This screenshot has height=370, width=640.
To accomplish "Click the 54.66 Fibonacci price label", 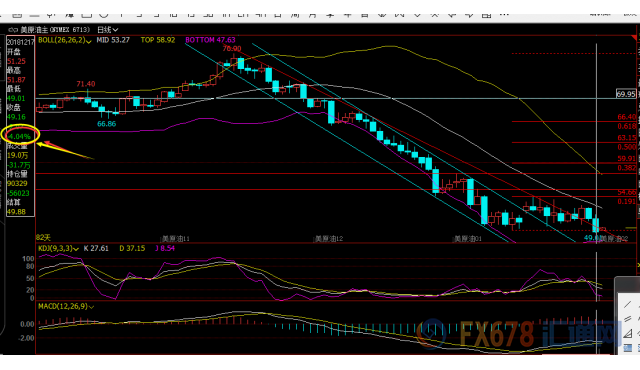I will pos(627,192).
